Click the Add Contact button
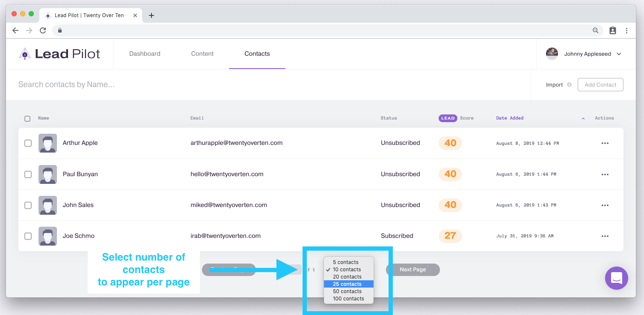The width and height of the screenshot is (644, 315). coord(600,85)
